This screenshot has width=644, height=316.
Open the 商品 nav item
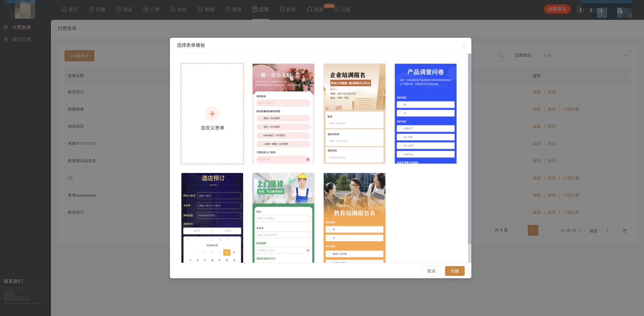click(124, 9)
